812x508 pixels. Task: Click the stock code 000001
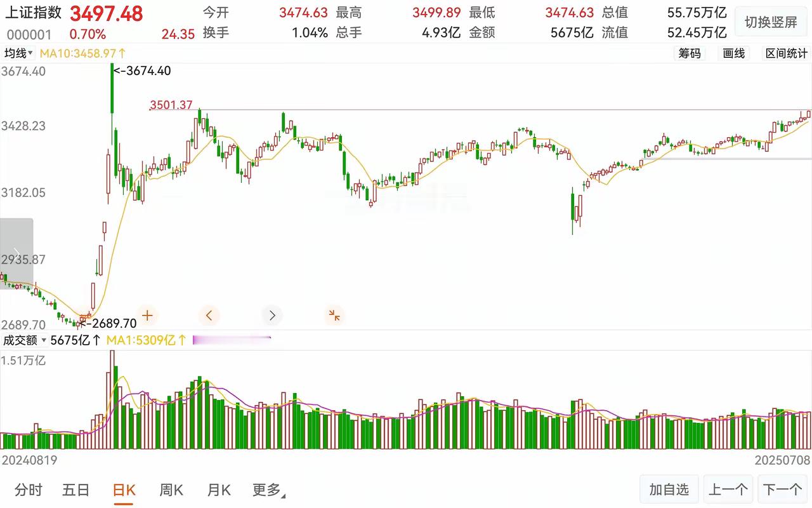(29, 34)
